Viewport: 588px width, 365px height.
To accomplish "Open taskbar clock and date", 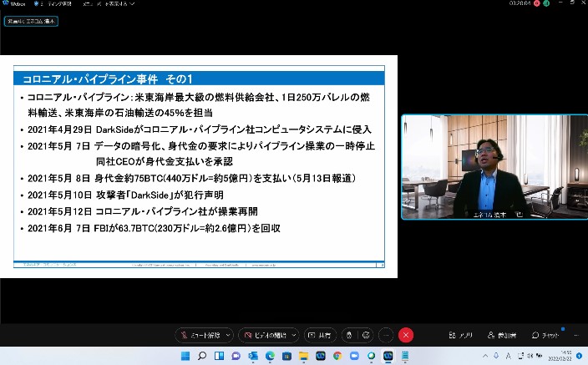I will tap(561, 356).
